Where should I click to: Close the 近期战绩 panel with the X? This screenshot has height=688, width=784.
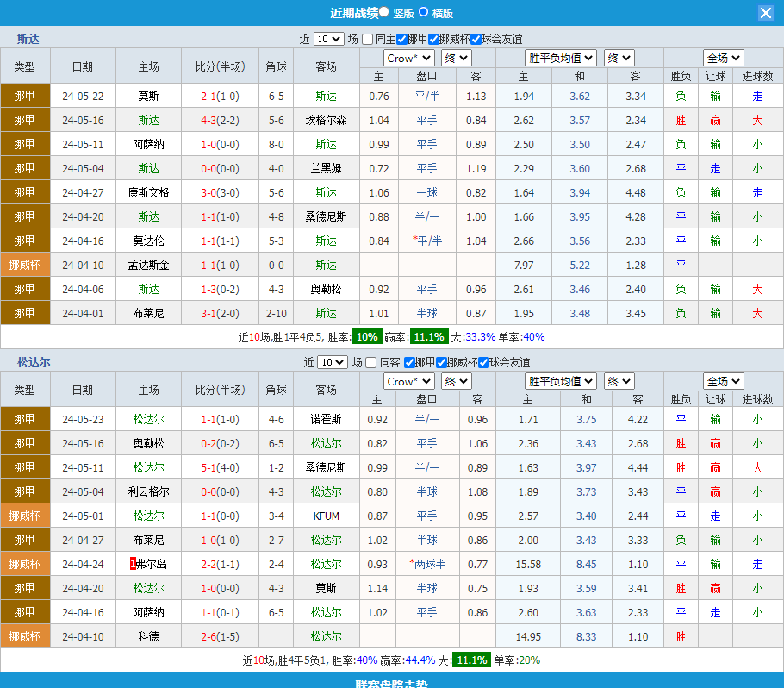click(765, 13)
